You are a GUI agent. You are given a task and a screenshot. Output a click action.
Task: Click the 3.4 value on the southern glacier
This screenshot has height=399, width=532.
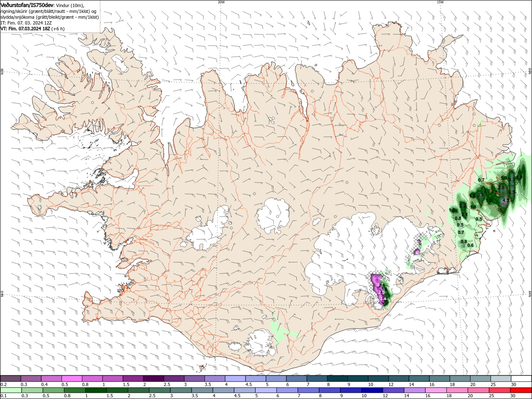coord(384,298)
